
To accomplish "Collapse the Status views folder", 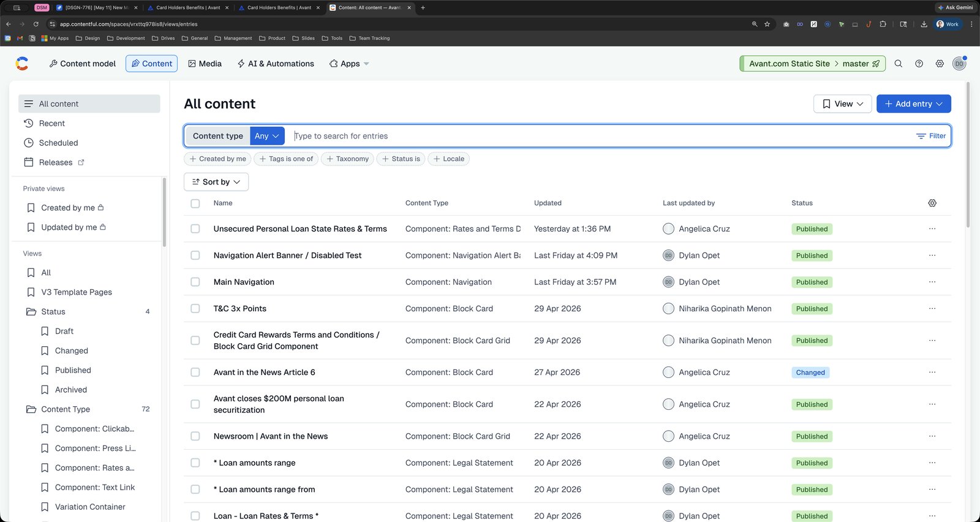I will (89, 312).
